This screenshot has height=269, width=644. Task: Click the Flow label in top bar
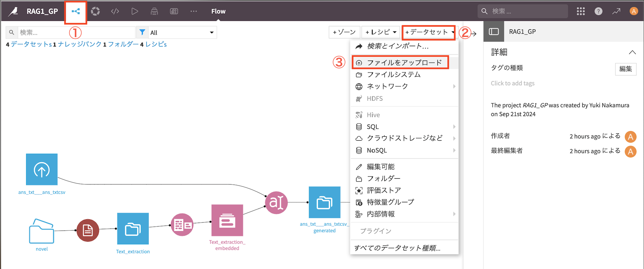pyautogui.click(x=218, y=11)
